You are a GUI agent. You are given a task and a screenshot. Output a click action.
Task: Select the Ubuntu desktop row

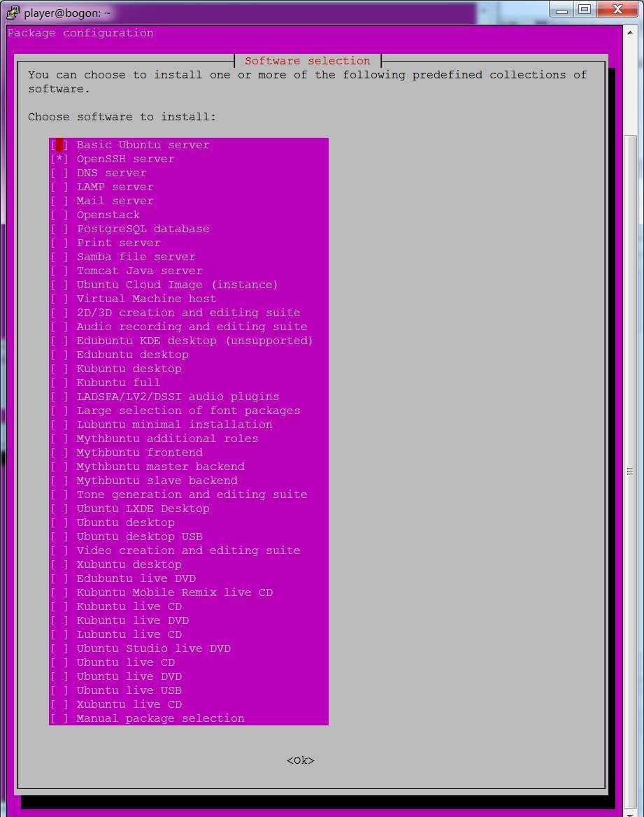pyautogui.click(x=189, y=523)
